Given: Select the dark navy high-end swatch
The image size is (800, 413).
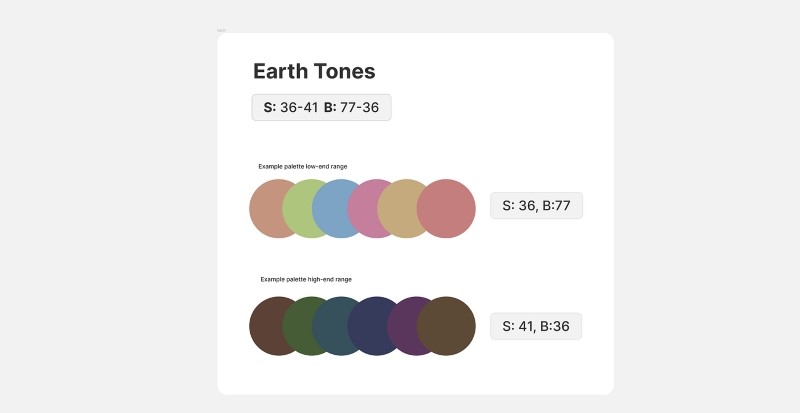Looking at the screenshot, I should (x=366, y=326).
